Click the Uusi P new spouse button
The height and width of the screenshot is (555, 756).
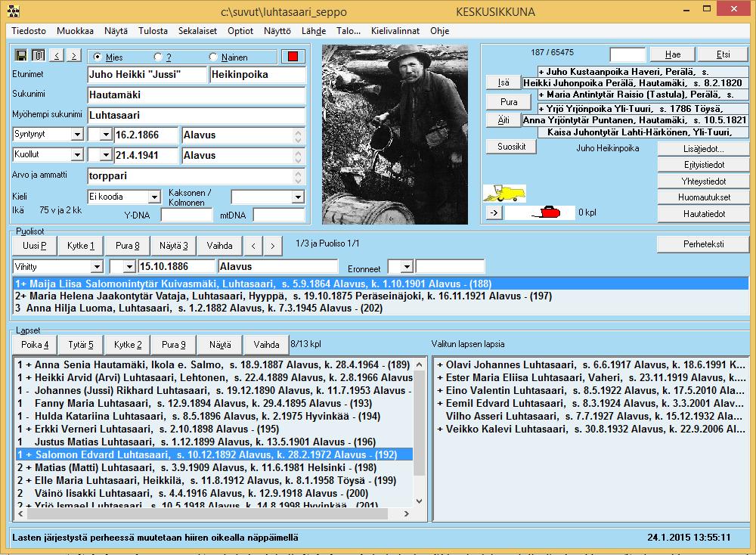[x=35, y=246]
